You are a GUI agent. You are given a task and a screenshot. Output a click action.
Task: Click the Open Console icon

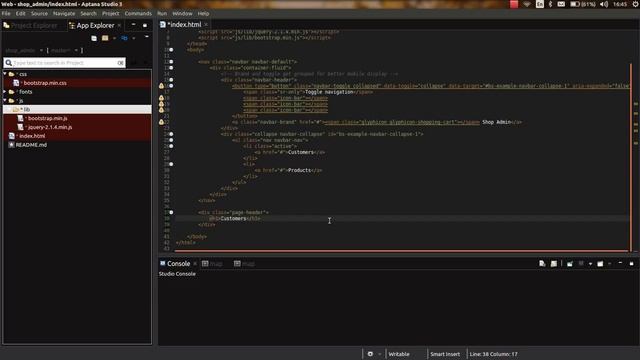click(600, 264)
